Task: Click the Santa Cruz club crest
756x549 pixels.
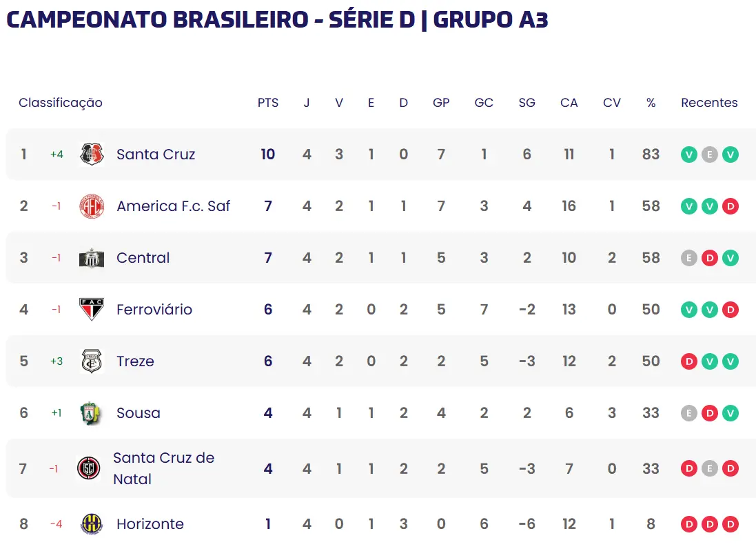Action: [92, 154]
